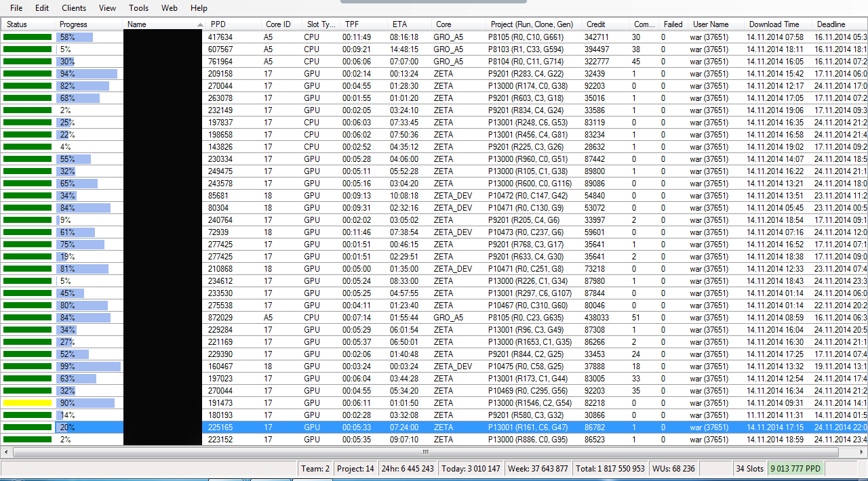The width and height of the screenshot is (868, 481).
Task: Click project P8104 (R0, C11, G714)
Action: (526, 62)
